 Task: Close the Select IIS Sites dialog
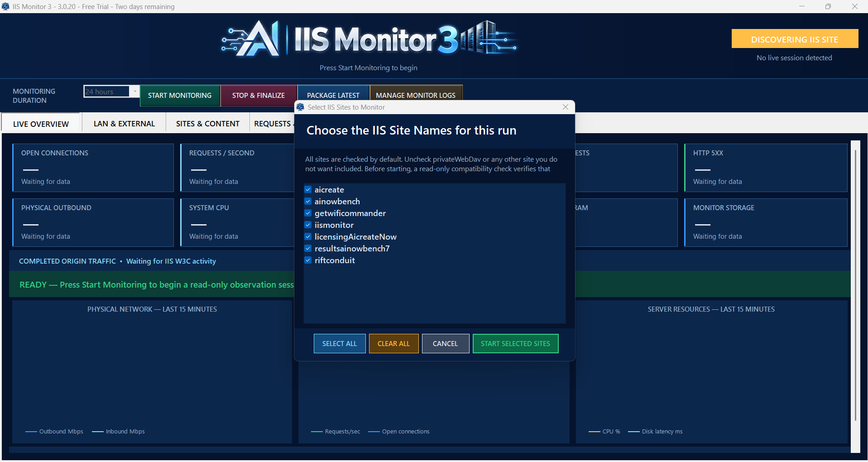coord(566,107)
